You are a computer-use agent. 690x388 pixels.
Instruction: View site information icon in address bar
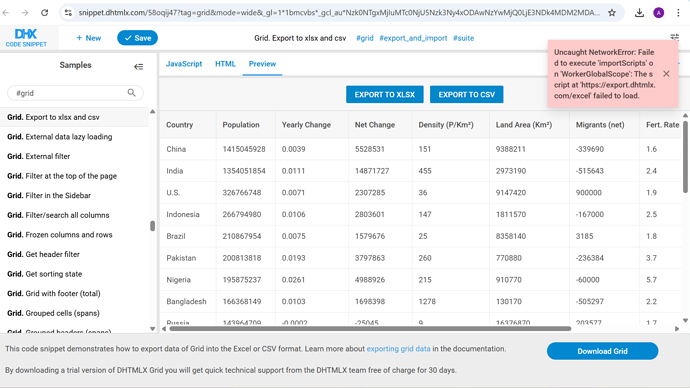point(68,13)
